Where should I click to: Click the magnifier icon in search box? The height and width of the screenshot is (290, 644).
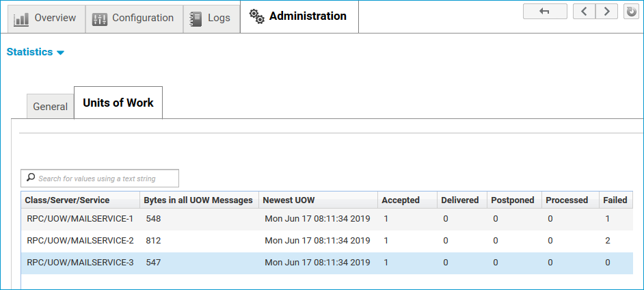pos(31,177)
